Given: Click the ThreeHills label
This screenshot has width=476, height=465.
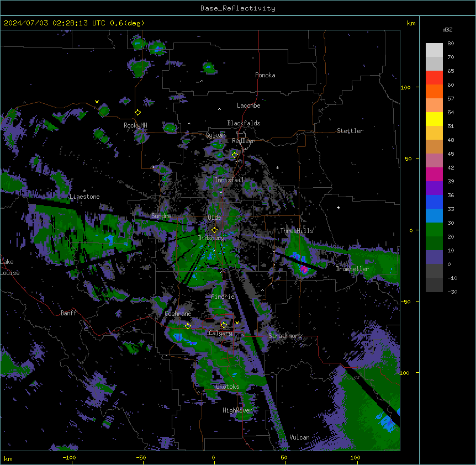Looking at the screenshot, I should 297,231.
